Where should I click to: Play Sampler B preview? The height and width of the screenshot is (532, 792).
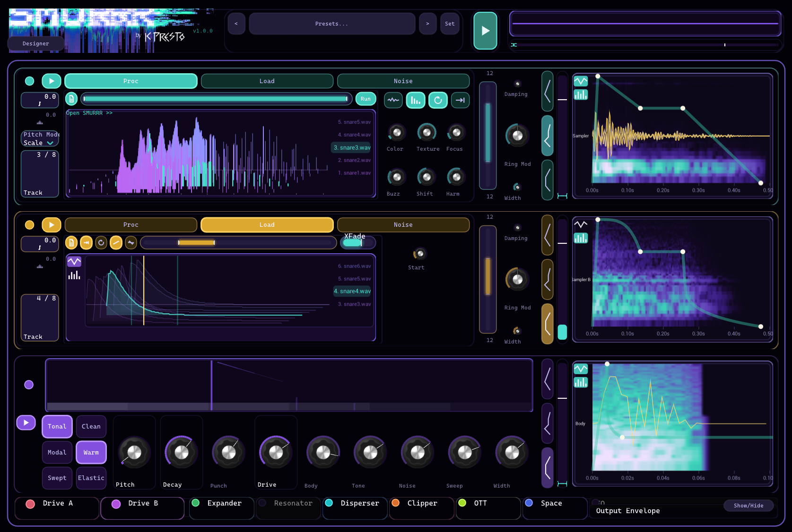tap(52, 225)
